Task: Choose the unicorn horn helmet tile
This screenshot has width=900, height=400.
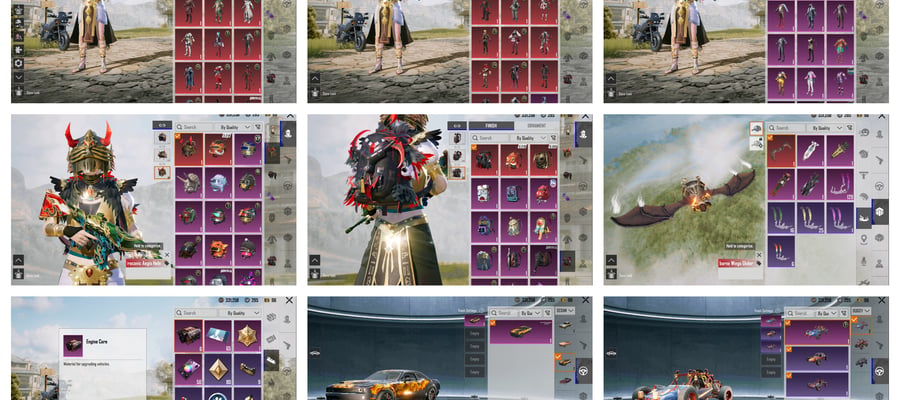Action: coord(189,182)
